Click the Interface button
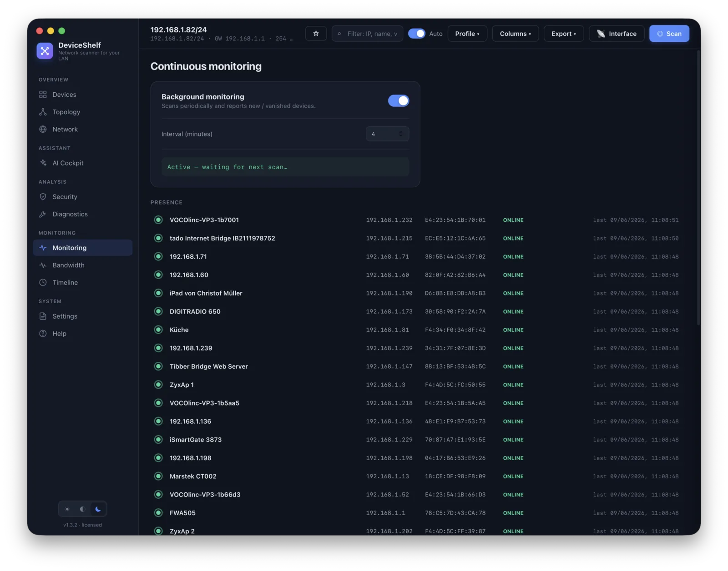Screen dimensions: 728x571 [617, 34]
